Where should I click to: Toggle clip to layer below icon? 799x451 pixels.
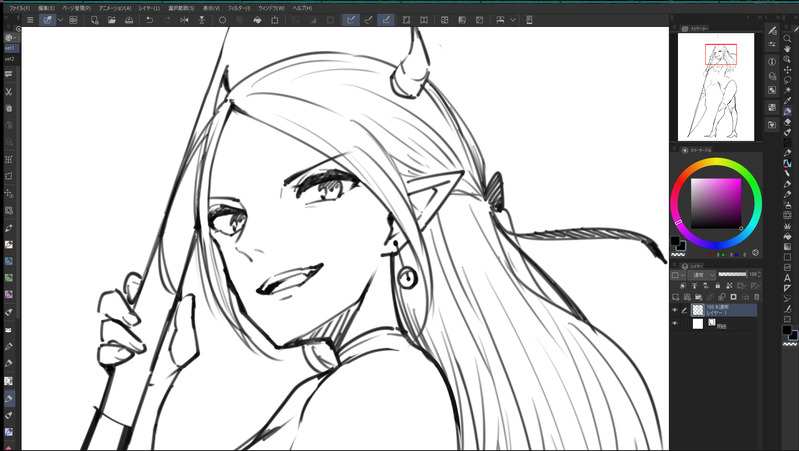pos(683,286)
